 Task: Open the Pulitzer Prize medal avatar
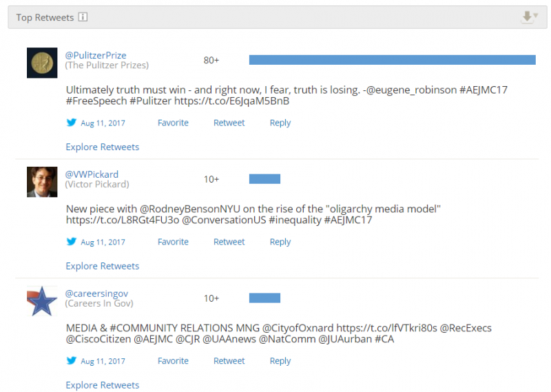pos(42,63)
